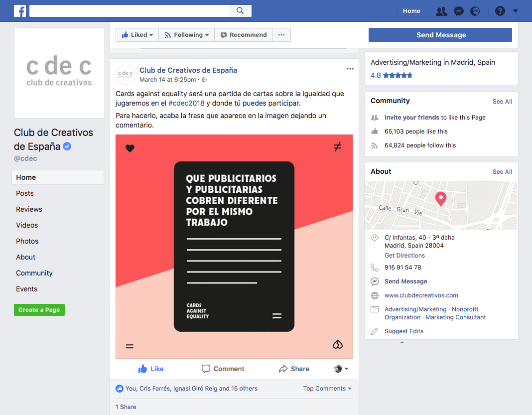Click Invite your friends link
This screenshot has width=532, height=415.
coord(412,118)
